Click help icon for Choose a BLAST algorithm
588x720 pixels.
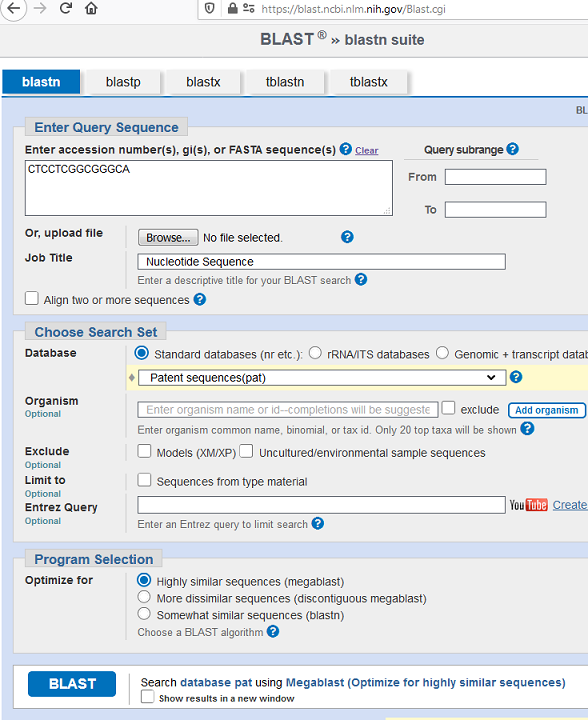tap(273, 632)
